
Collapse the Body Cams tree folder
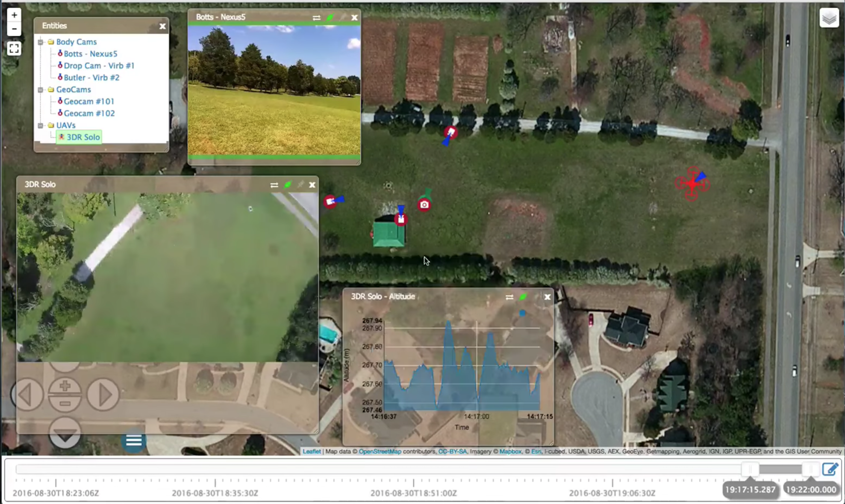coord(41,42)
